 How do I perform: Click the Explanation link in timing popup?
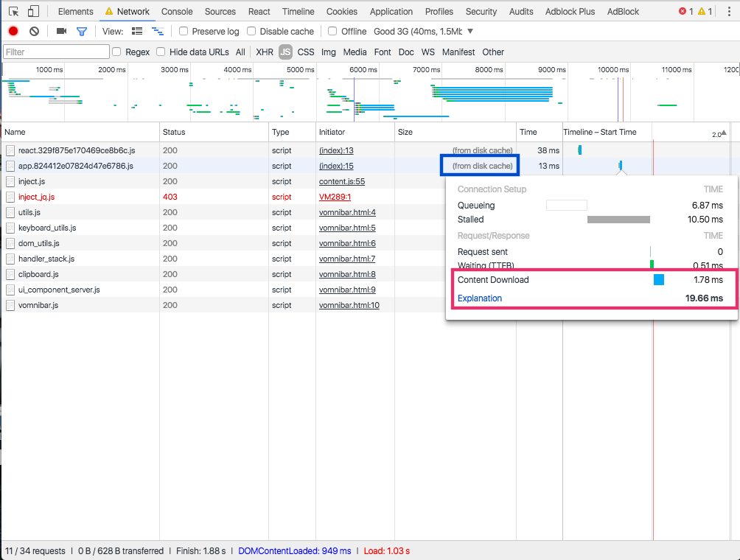coord(480,298)
